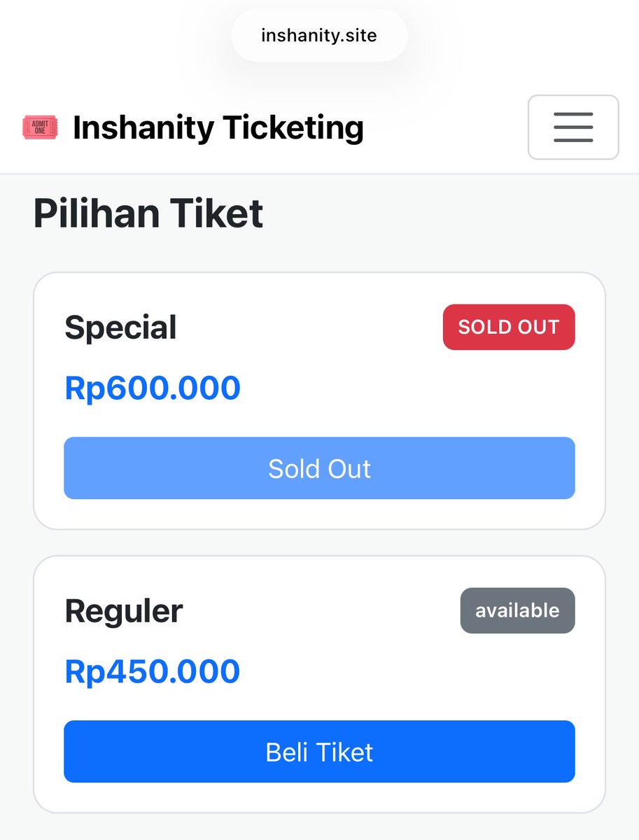The height and width of the screenshot is (840, 639).
Task: Click the admit-one ticket logo icon
Action: point(39,127)
